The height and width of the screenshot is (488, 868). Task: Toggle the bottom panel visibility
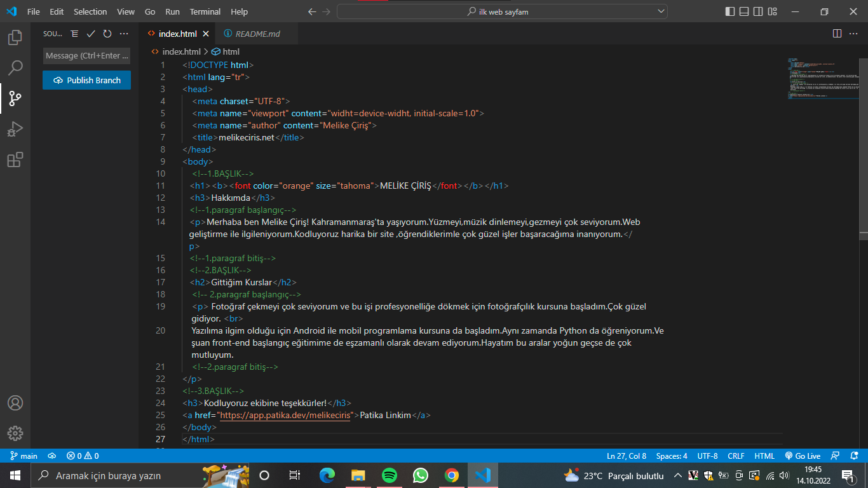tap(743, 11)
